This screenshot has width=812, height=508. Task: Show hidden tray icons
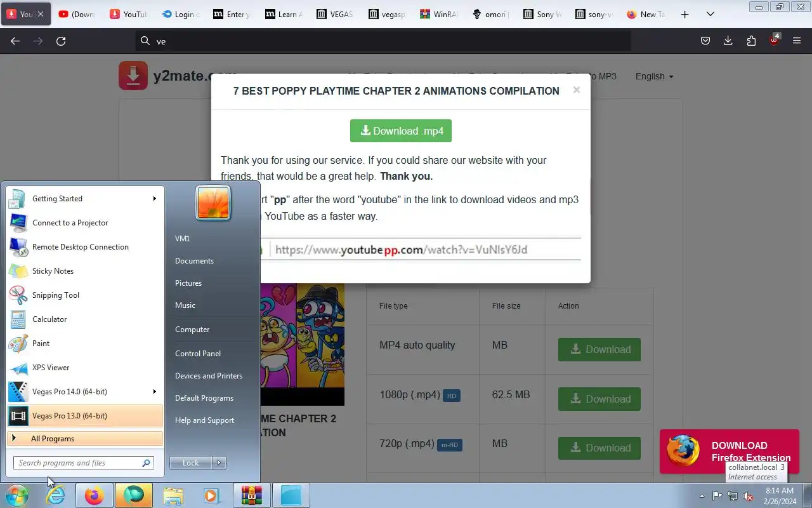pos(702,496)
